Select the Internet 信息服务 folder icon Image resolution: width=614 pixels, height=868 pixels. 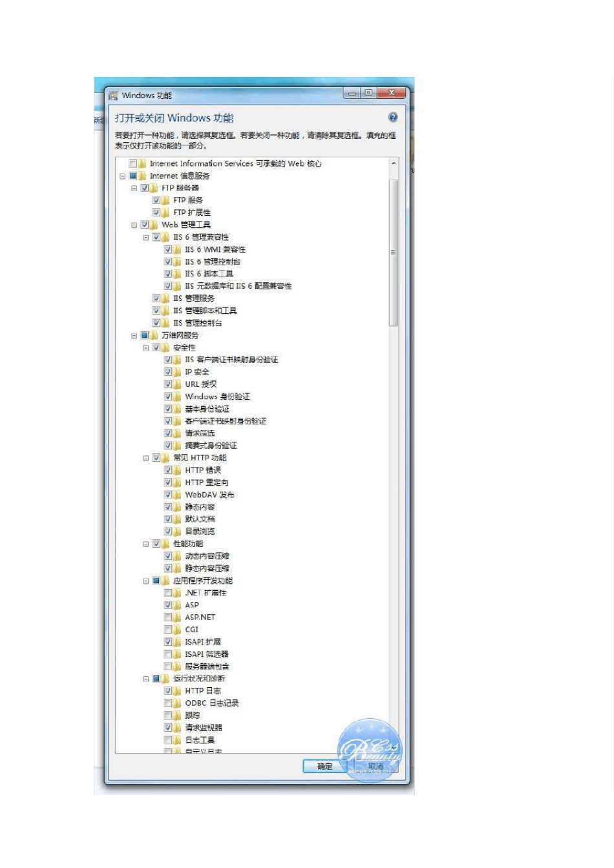tap(142, 176)
